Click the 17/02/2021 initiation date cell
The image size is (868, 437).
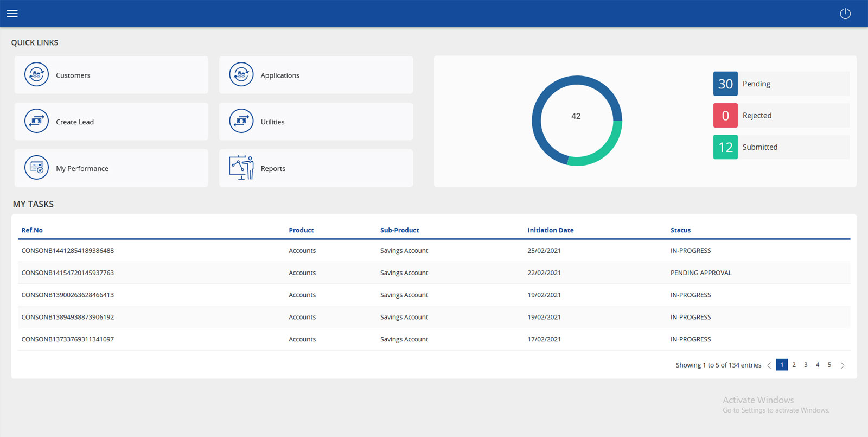544,339
